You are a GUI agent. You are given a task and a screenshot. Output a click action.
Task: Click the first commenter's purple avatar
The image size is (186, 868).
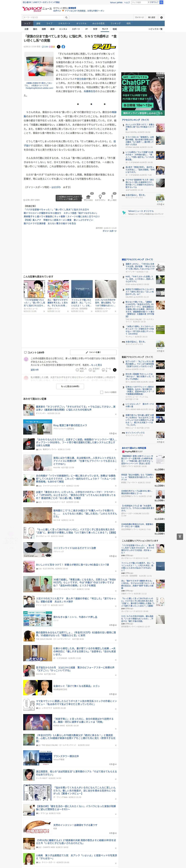coord(26,359)
